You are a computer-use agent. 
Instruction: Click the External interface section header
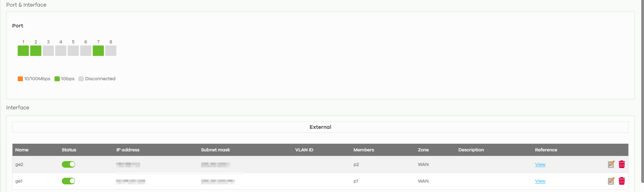pos(320,127)
